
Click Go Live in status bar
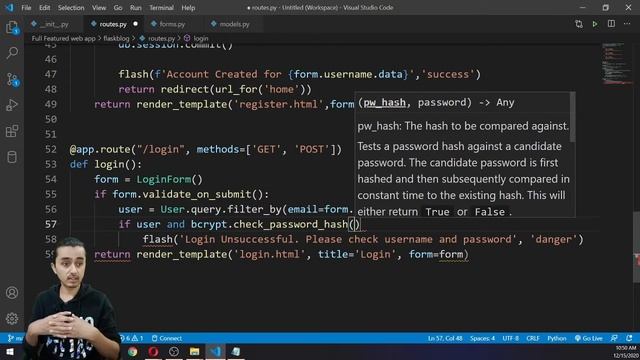(589, 338)
